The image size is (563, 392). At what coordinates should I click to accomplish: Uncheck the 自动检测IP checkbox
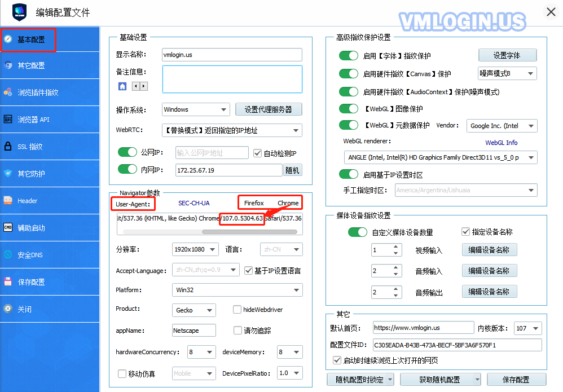pos(257,153)
